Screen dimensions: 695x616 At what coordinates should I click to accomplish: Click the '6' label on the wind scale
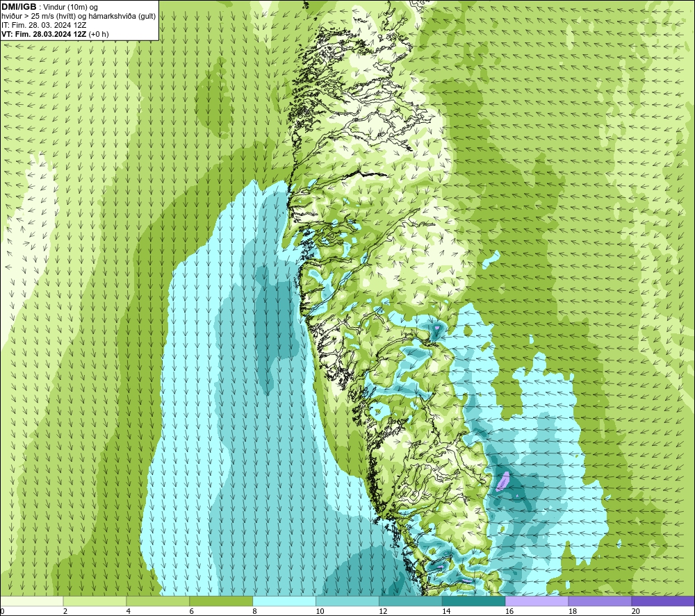click(x=192, y=611)
